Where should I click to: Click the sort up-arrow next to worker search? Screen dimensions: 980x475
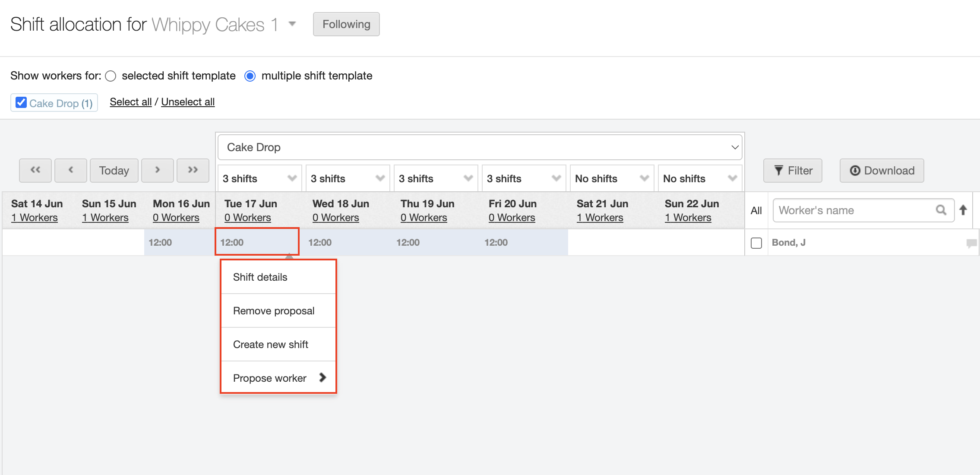point(963,210)
